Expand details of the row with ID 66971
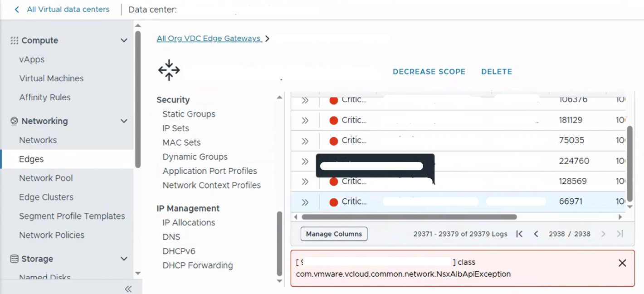This screenshot has height=294, width=644. (305, 202)
